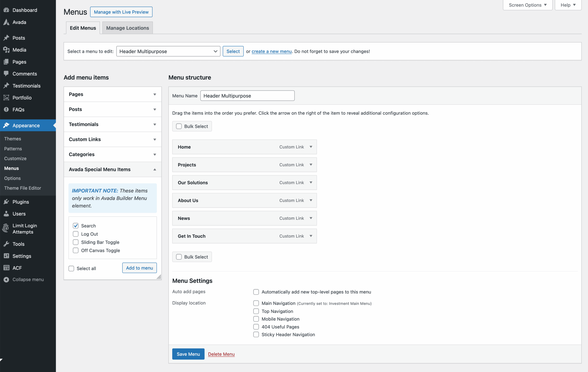Open the Screen Options panel
This screenshot has height=372, width=588.
coord(527,5)
